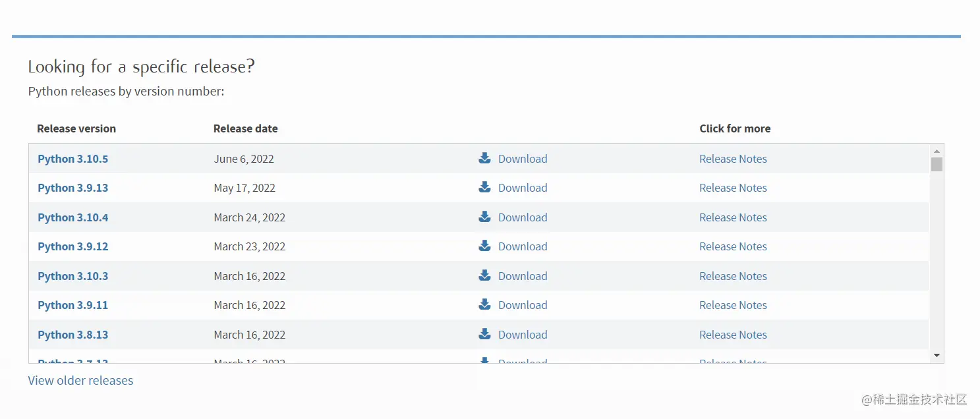Click download icon for Python 3.8.13
This screenshot has width=980, height=419.
pyautogui.click(x=484, y=334)
